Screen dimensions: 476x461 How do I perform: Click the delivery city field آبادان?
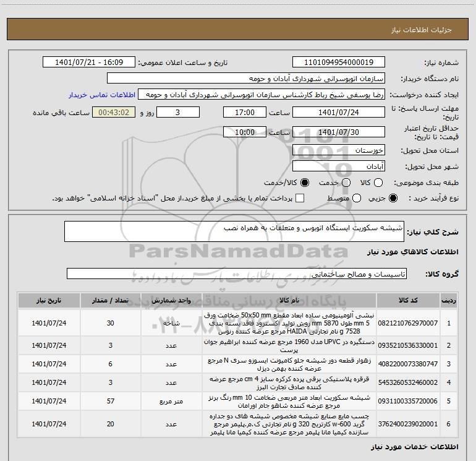click(339, 166)
